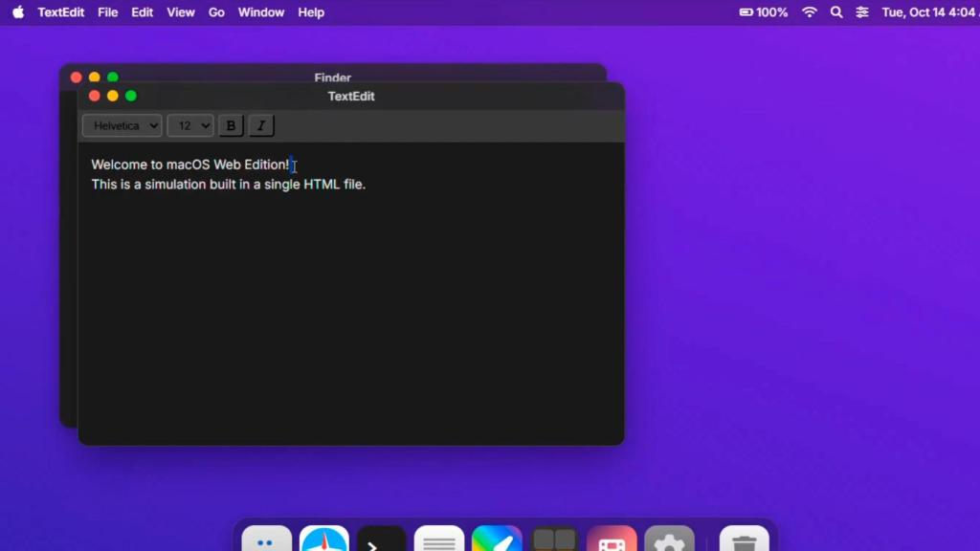
Task: Open the Window menu
Action: pyautogui.click(x=260, y=12)
